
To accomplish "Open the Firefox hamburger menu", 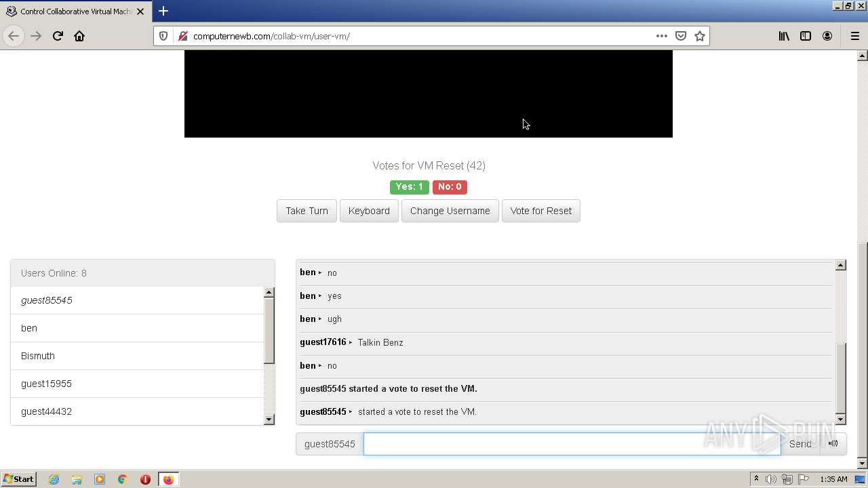I will click(854, 36).
